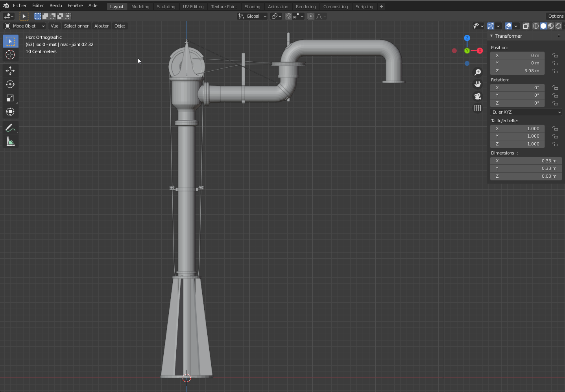
Task: Open the Fichier menu
Action: click(x=20, y=6)
